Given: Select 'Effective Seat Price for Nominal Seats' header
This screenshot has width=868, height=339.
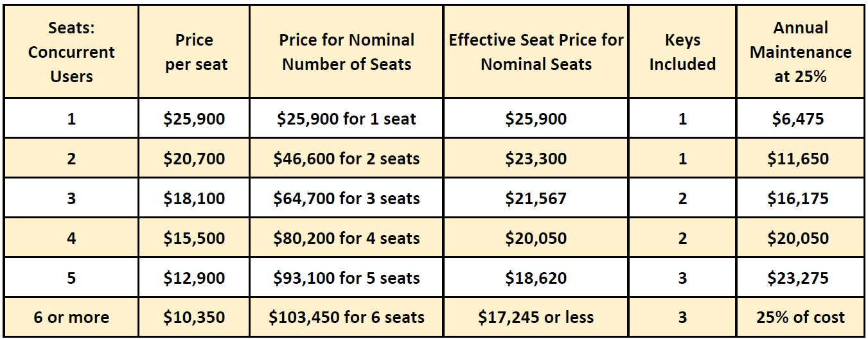Looking at the screenshot, I should (x=536, y=52).
